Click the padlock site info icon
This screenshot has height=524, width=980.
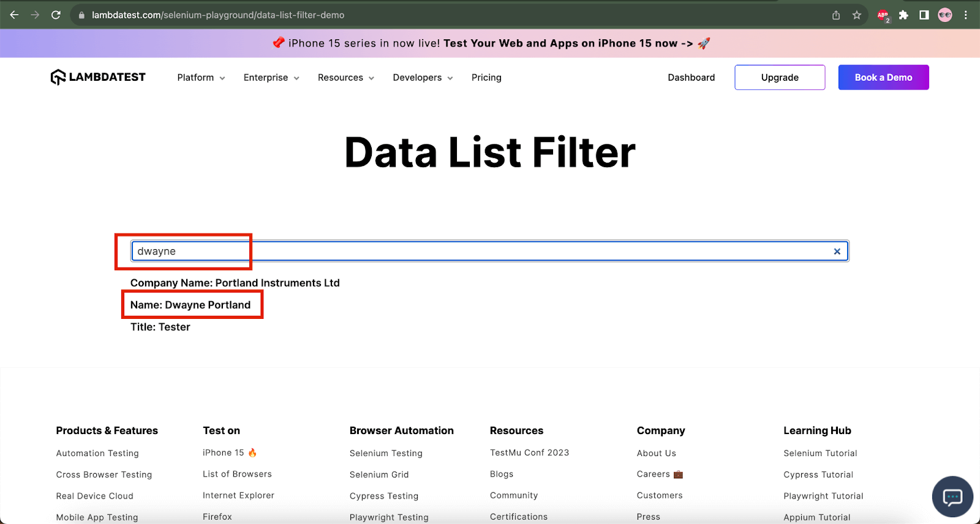pyautogui.click(x=81, y=15)
